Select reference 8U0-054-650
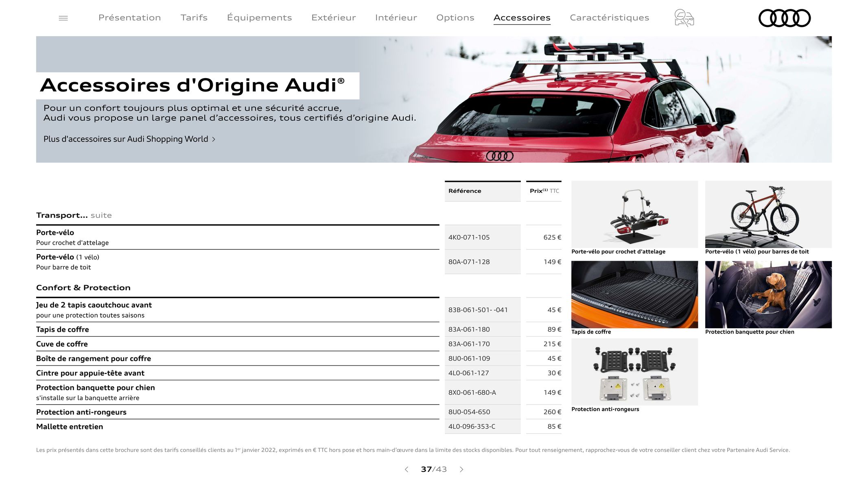The width and height of the screenshot is (868, 488). point(469,412)
